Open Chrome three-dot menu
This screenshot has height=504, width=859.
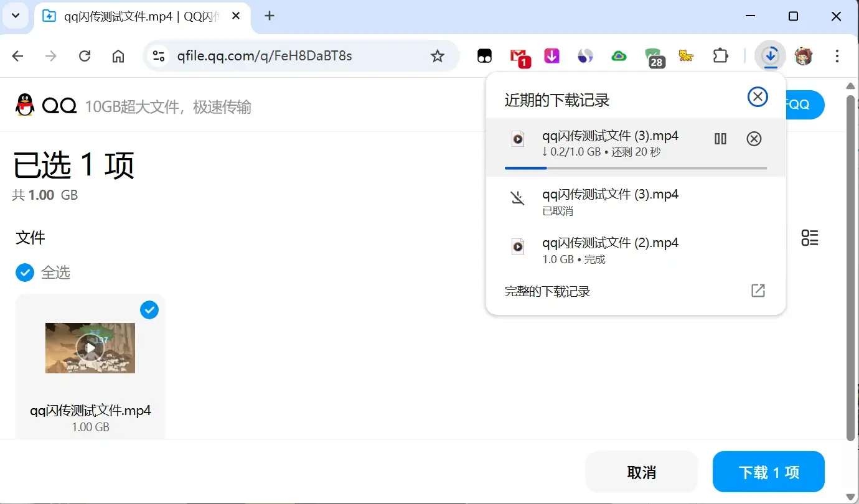(837, 56)
